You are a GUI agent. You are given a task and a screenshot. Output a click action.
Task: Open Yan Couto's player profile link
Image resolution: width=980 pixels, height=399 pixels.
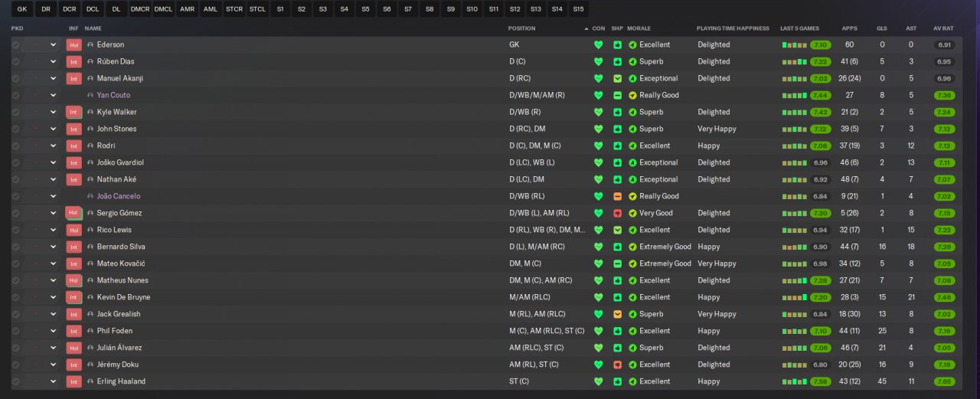113,95
